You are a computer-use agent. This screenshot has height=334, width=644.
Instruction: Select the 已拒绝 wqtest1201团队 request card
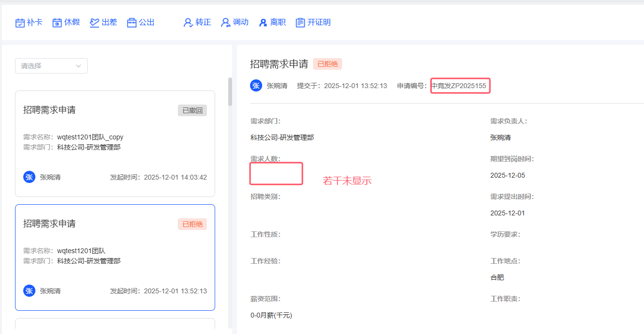tap(115, 257)
